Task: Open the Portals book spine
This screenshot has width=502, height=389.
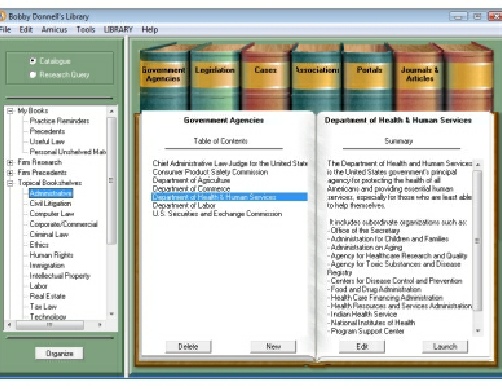Action: tap(369, 77)
